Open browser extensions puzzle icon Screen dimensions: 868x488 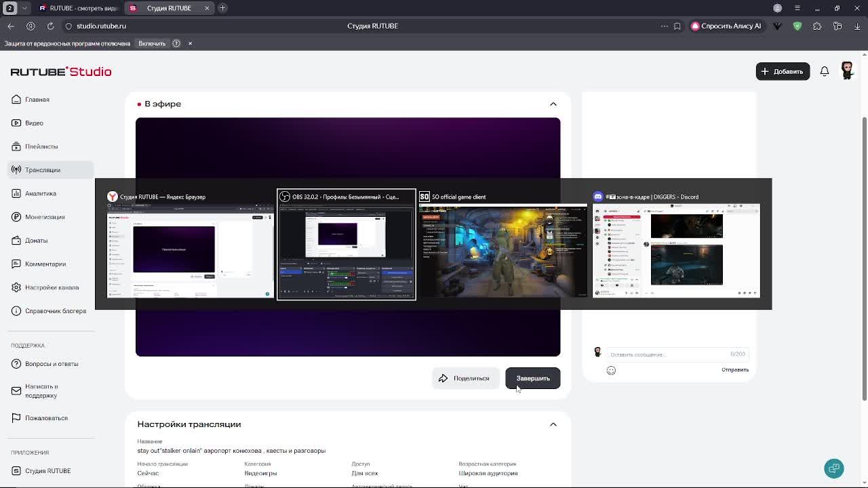coord(817,26)
